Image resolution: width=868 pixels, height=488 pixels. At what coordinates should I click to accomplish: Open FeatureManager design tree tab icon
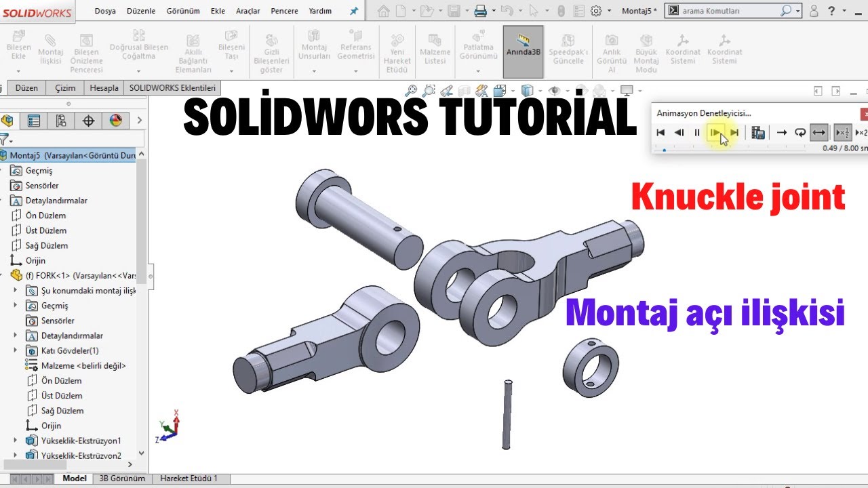[7, 121]
